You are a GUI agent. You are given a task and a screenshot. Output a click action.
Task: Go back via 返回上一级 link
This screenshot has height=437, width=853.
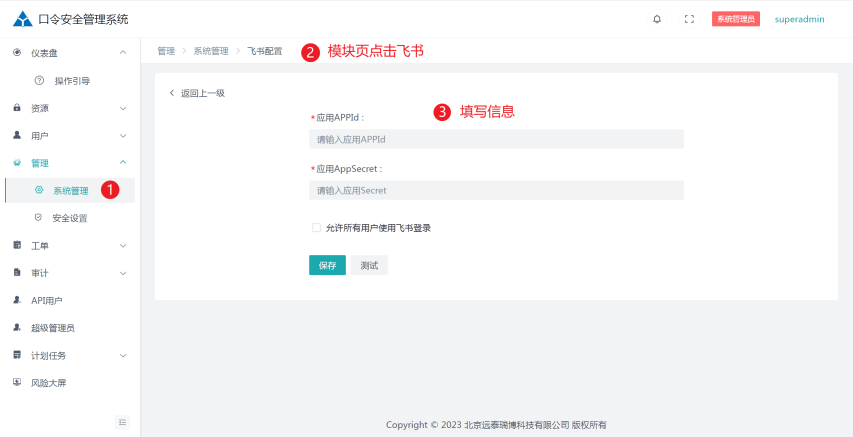point(197,93)
